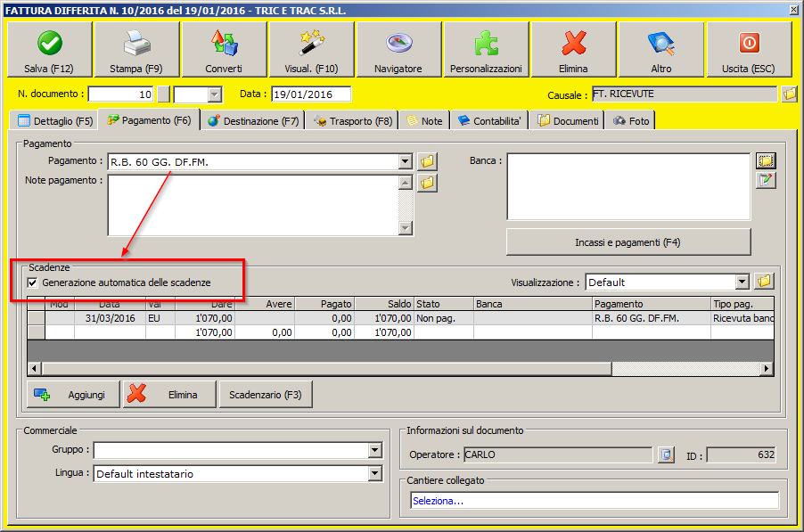Open the Trasporto (F8) tab
Viewport: 804px width, 532px height.
pyautogui.click(x=352, y=121)
